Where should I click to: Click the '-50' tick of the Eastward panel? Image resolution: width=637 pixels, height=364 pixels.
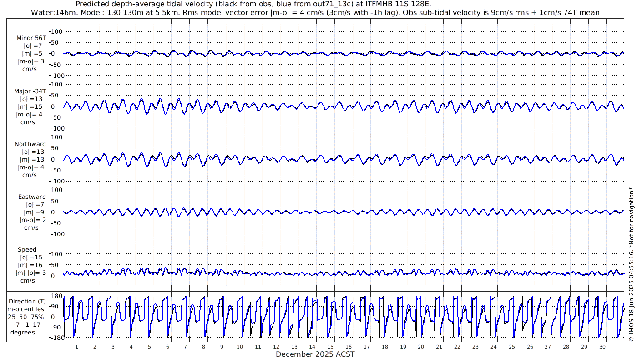click(56, 223)
